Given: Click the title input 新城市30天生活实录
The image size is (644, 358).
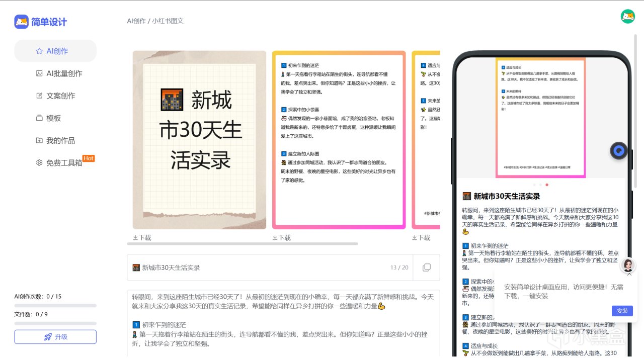Looking at the screenshot, I should click(x=270, y=267).
